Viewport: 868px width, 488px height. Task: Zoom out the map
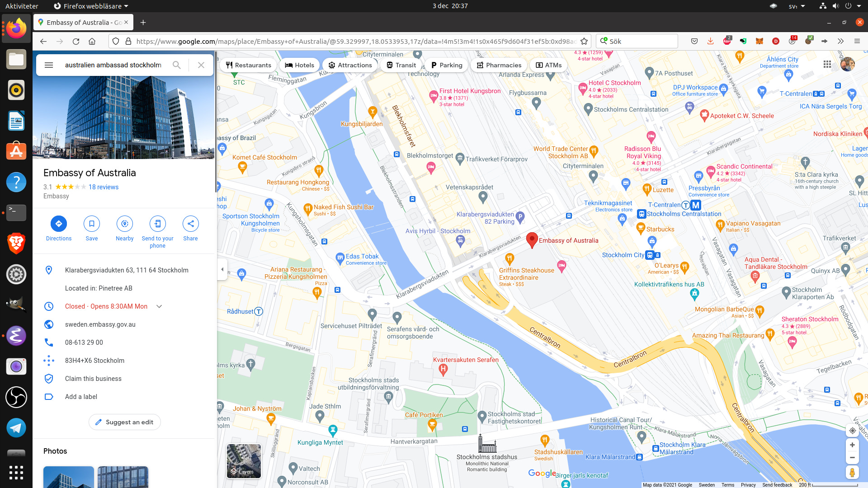point(852,458)
